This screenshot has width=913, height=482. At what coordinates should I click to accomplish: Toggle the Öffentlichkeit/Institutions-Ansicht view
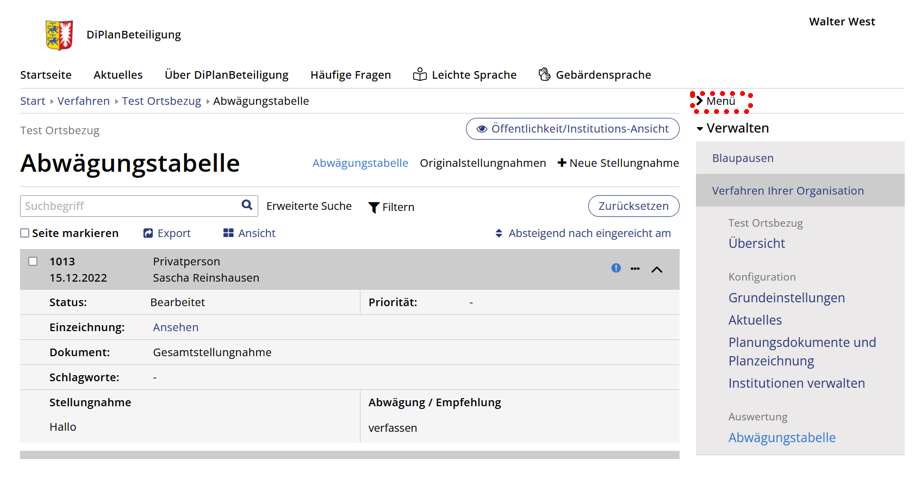click(572, 129)
